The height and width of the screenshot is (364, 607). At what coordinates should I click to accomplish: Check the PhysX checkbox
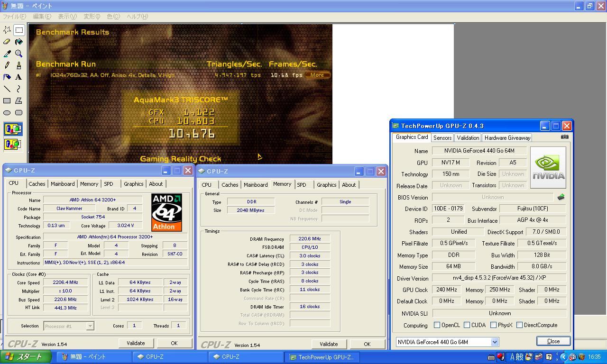[494, 325]
